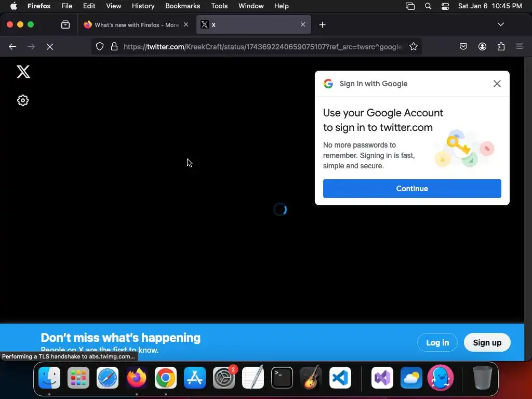Stop loading the page
The height and width of the screenshot is (399, 532).
coord(50,46)
